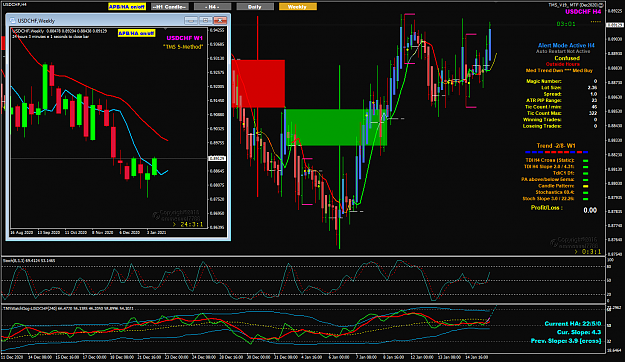The width and height of the screenshot is (625, 362).
Task: Click the 8 Nov 2020 date on Weekly axis
Action: tap(102, 232)
